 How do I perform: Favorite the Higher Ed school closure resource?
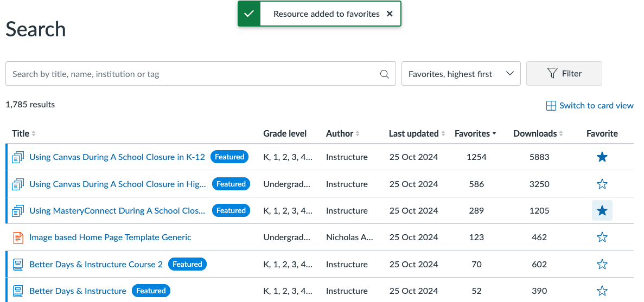tap(602, 184)
